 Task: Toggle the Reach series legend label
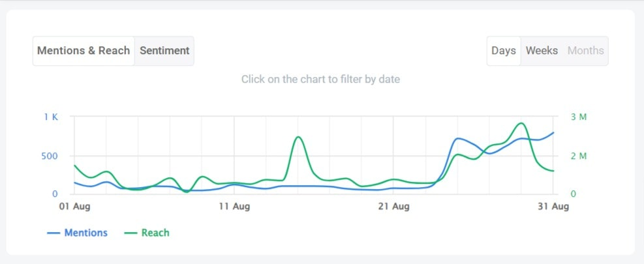coord(155,233)
